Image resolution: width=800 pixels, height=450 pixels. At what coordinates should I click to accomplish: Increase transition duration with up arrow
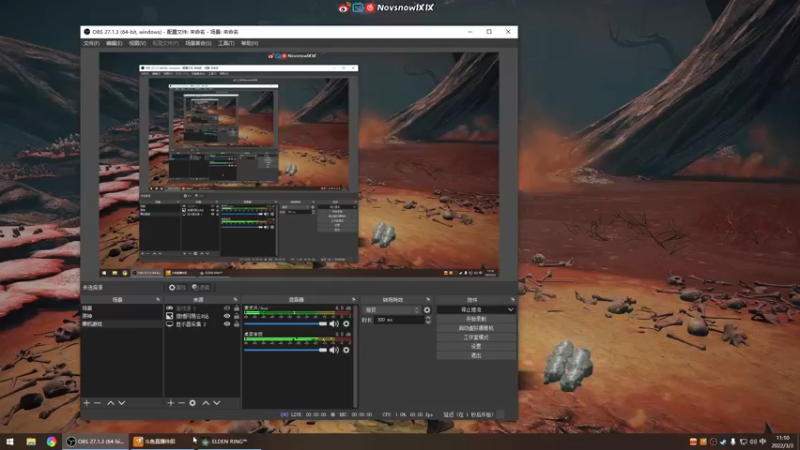[x=428, y=318]
